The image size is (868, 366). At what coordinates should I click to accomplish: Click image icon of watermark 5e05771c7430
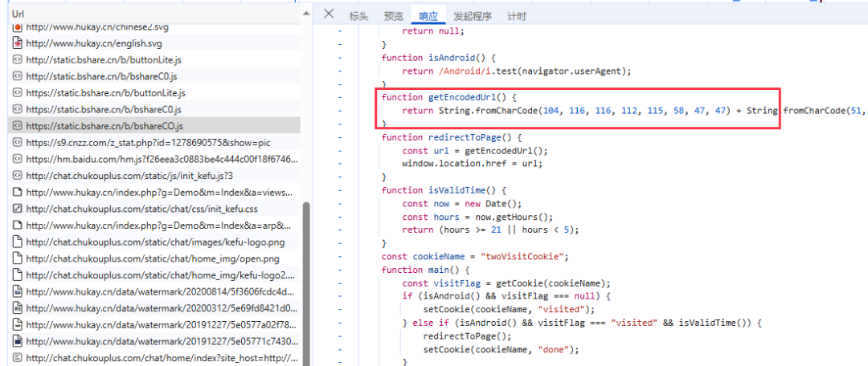click(17, 340)
